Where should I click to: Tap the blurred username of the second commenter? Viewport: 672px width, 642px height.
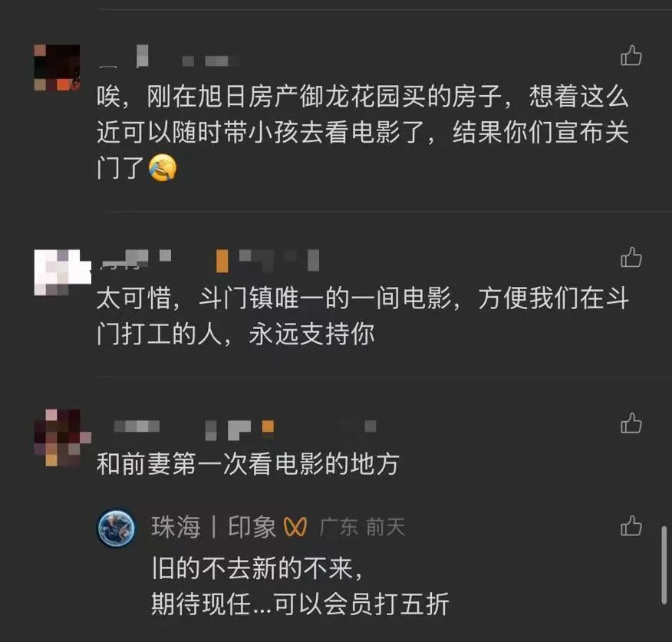click(x=209, y=260)
